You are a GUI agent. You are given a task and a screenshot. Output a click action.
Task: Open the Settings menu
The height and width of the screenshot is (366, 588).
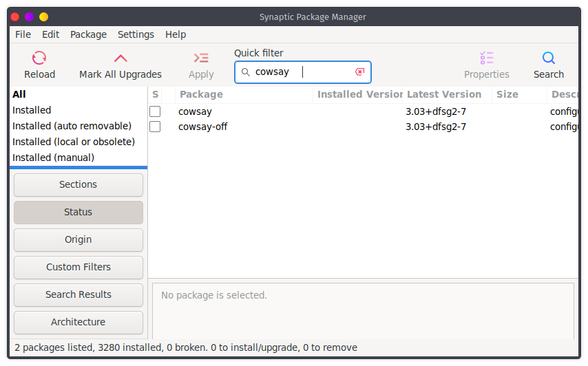click(x=136, y=34)
